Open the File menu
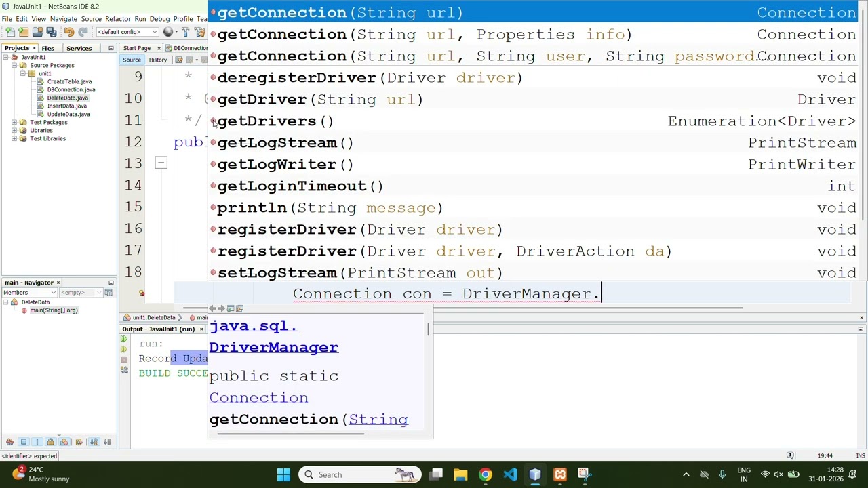The height and width of the screenshot is (488, 868). click(7, 19)
